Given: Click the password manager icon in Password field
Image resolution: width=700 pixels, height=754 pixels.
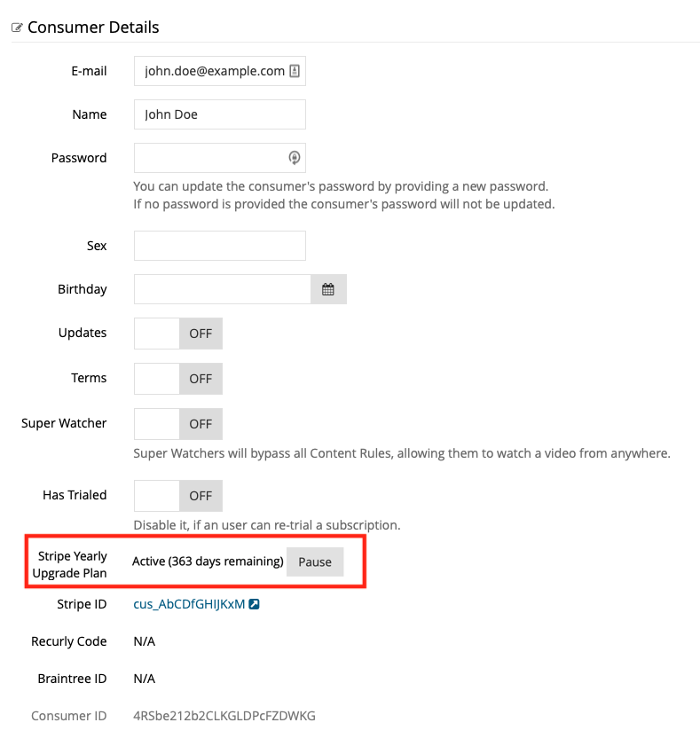Looking at the screenshot, I should click(x=295, y=157).
